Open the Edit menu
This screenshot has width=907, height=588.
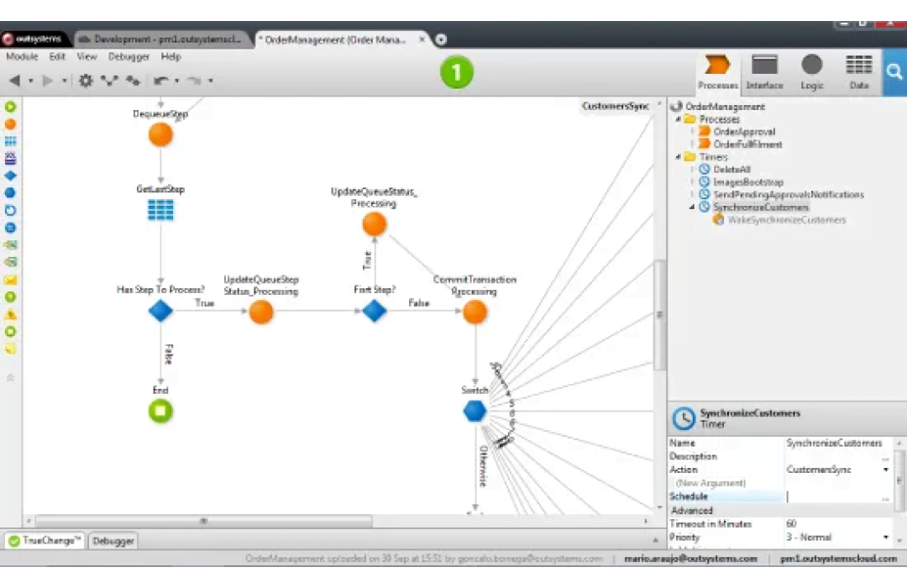point(57,57)
